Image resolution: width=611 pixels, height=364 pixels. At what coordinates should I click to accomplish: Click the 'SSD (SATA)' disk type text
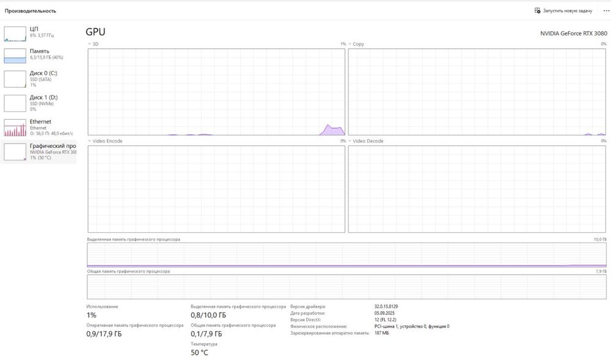[x=40, y=79]
